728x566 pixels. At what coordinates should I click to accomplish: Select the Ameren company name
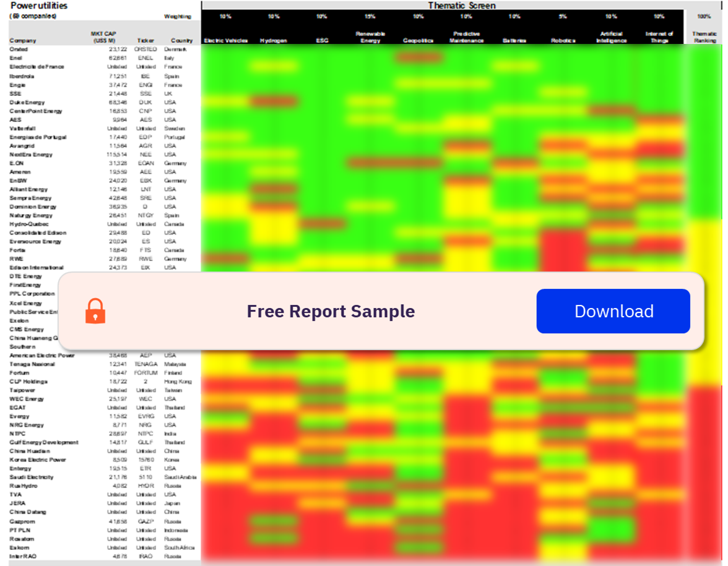[x=20, y=172]
